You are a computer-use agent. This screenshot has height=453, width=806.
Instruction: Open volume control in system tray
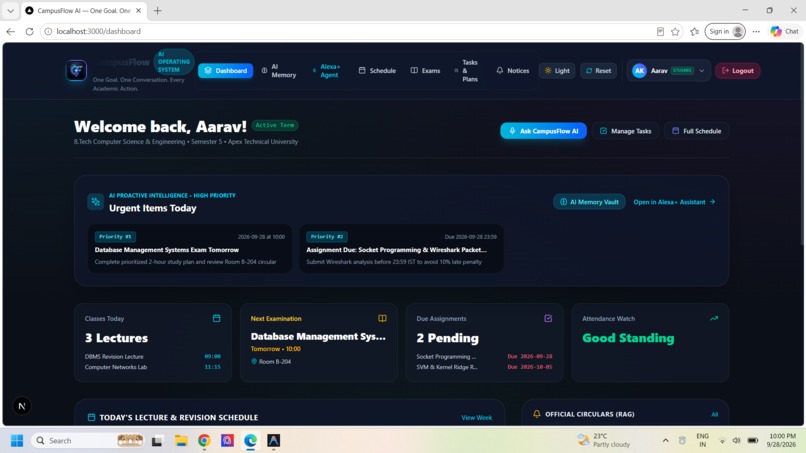(x=737, y=441)
